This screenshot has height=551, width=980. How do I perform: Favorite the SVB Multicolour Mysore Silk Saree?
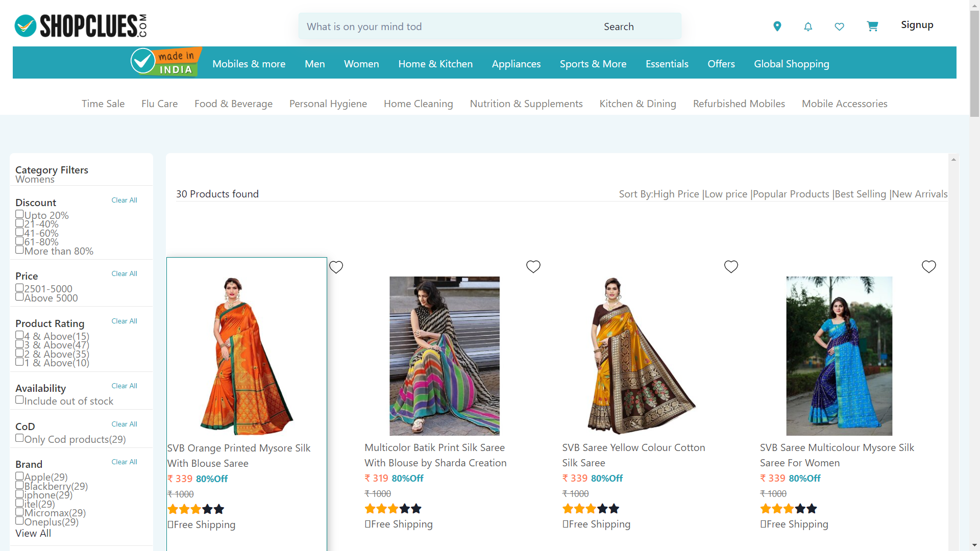click(x=928, y=266)
